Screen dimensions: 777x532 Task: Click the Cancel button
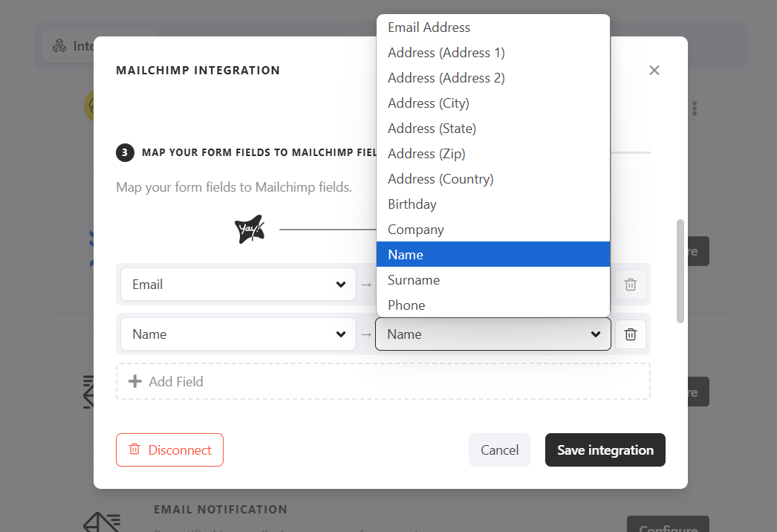click(499, 450)
